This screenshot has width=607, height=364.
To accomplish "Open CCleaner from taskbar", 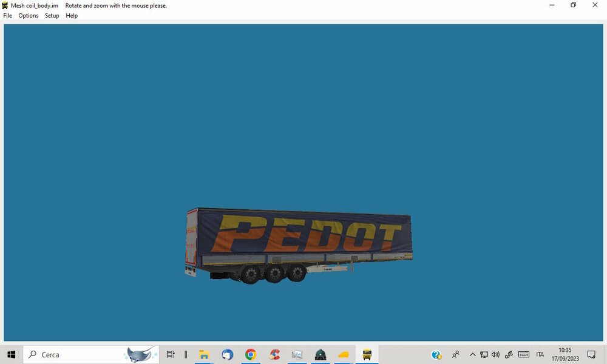I will tap(274, 354).
